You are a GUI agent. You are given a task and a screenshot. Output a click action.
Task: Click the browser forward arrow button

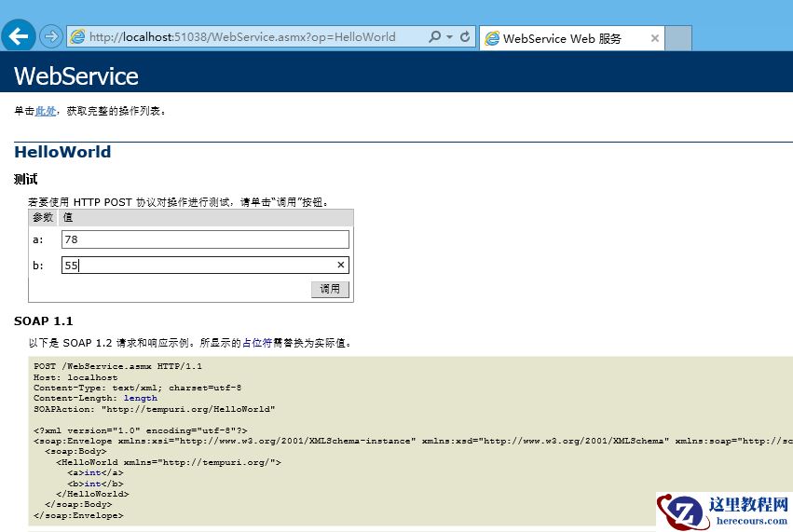pyautogui.click(x=50, y=36)
